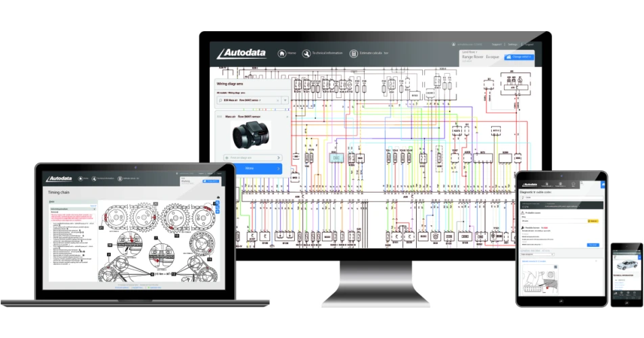Open the connector location image on tablet
Image resolution: width=644 pixels, height=338 pixels.
540,279
